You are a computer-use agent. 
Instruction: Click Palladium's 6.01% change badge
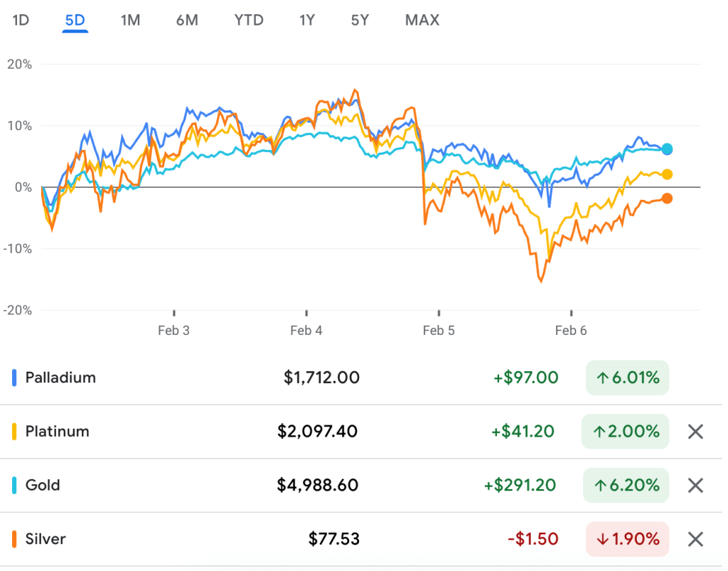pos(627,378)
